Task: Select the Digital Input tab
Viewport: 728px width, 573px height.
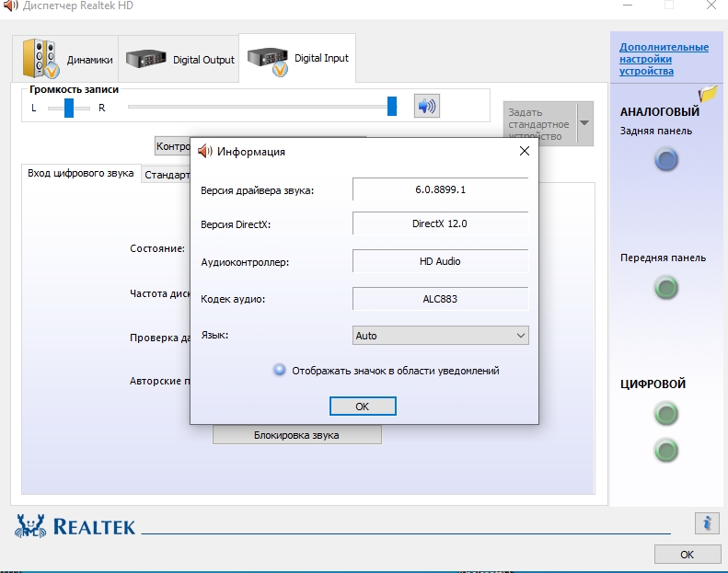Action: [x=297, y=58]
